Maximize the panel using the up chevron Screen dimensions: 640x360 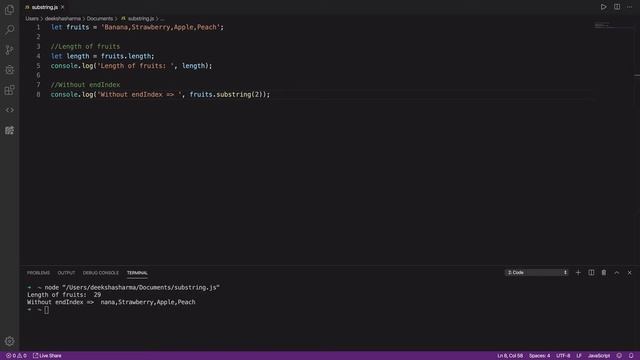(x=617, y=273)
